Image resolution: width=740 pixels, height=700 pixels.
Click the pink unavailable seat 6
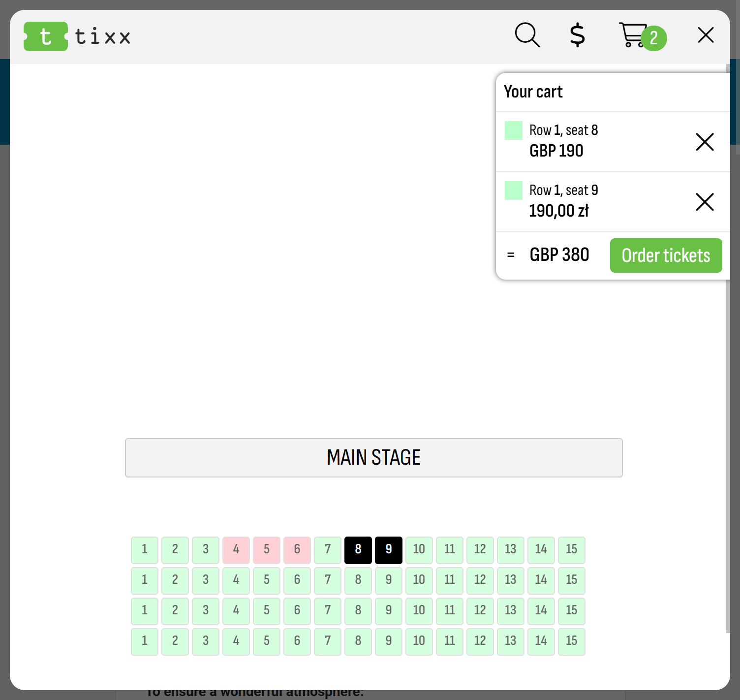pos(297,550)
